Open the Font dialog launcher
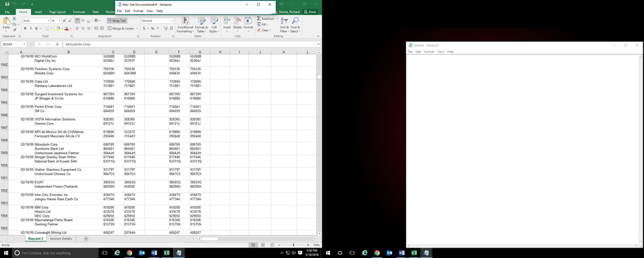This screenshot has height=258, width=644. (x=72, y=36)
